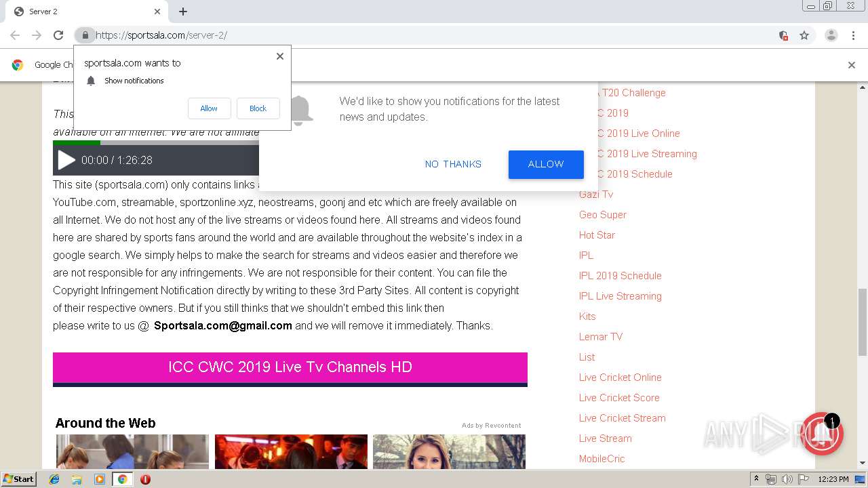Dismiss the Google Chrome info bar

[x=852, y=65]
